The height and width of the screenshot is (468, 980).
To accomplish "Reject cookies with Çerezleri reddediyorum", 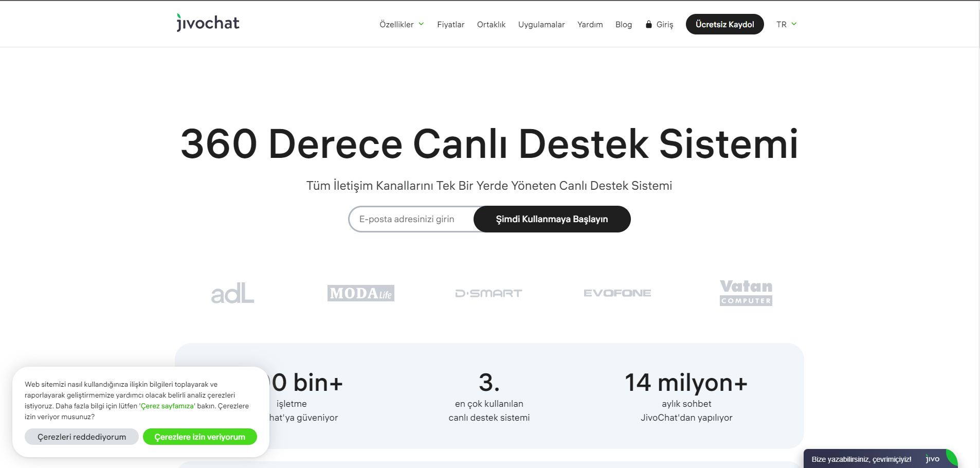I will 82,437.
